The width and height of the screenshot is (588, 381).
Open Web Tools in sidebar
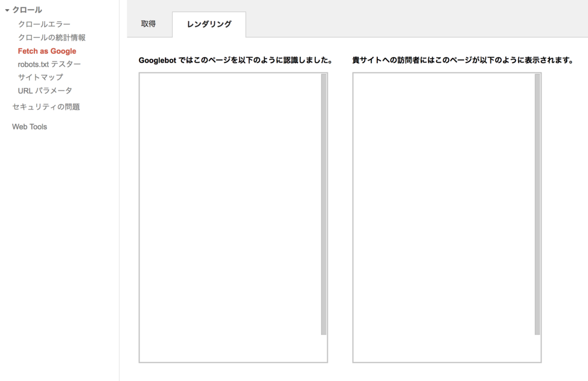[29, 127]
